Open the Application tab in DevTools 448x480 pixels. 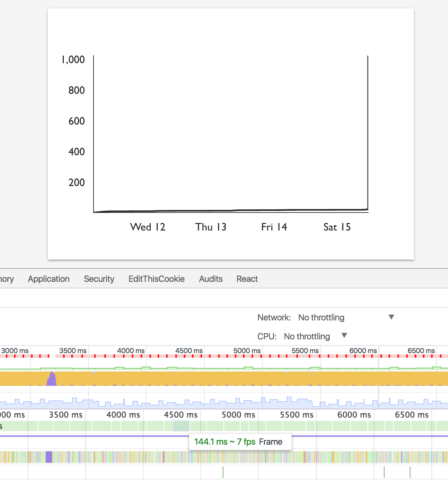click(49, 279)
